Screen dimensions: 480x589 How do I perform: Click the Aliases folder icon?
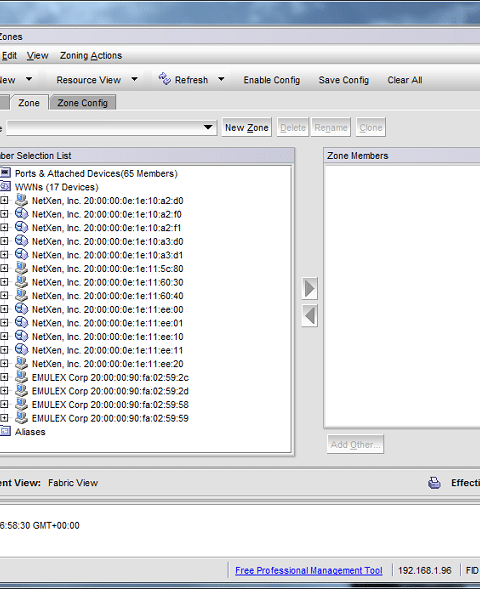coord(5,431)
